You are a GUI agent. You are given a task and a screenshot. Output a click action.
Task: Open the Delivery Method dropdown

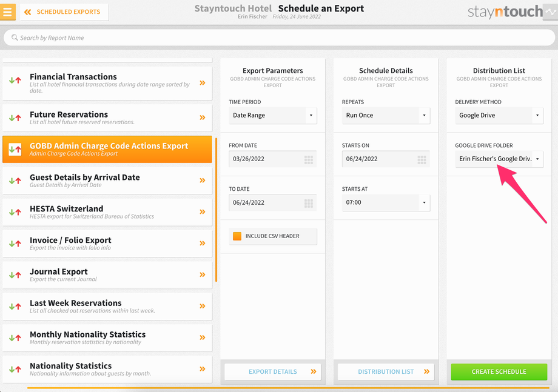(x=499, y=115)
